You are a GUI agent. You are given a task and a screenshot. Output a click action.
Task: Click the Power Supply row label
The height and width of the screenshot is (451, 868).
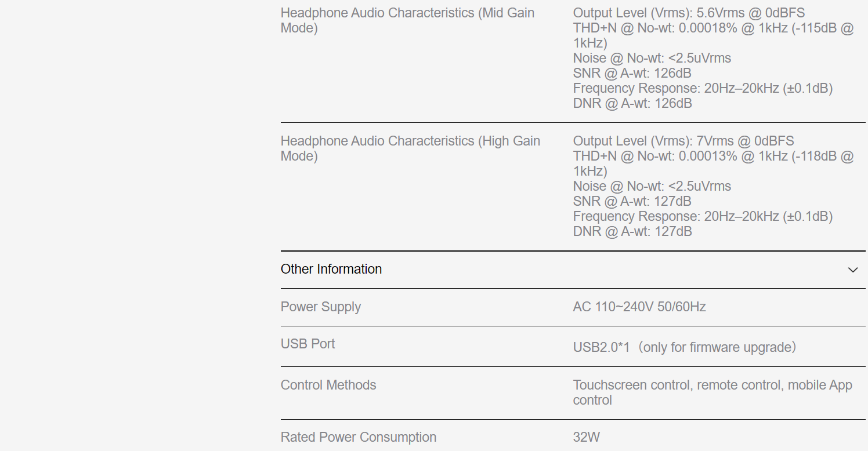[321, 307]
